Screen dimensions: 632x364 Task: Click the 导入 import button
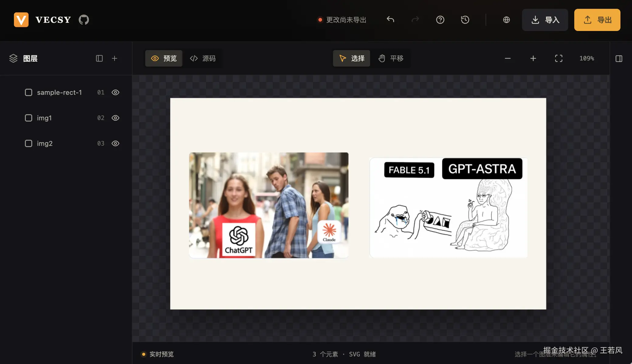click(545, 20)
